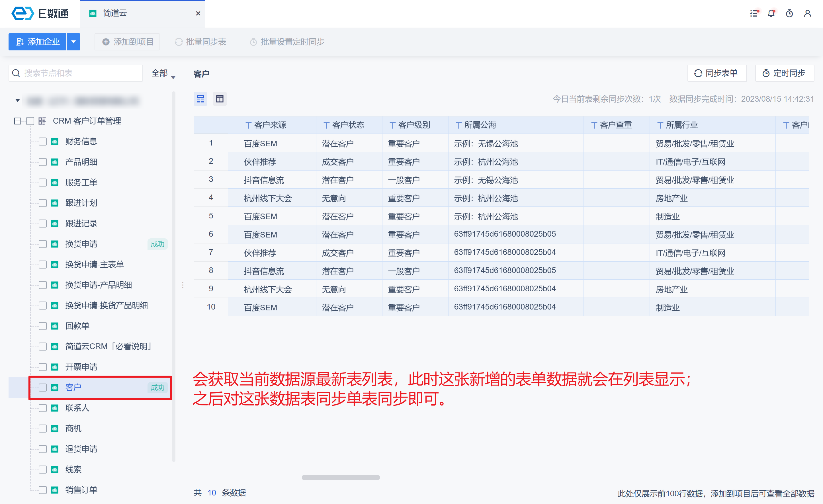823x504 pixels.
Task: Open the user profile icon
Action: (807, 13)
